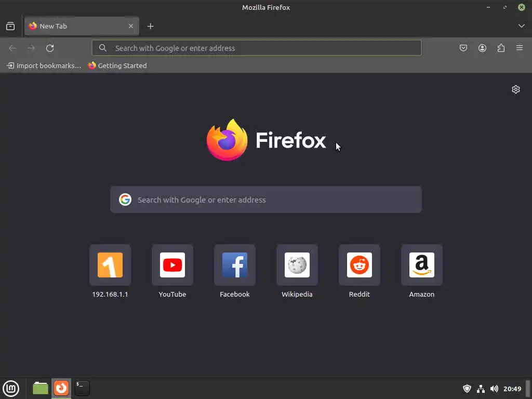This screenshot has height=399, width=532.
Task: Open the volume speaker tray icon
Action: coord(494,389)
